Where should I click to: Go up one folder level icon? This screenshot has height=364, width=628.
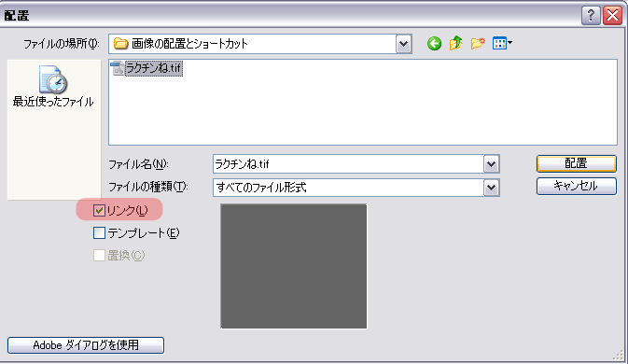click(455, 43)
